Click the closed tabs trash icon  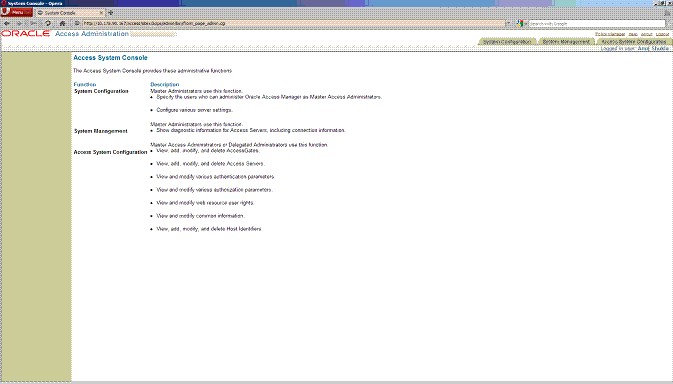[x=667, y=13]
